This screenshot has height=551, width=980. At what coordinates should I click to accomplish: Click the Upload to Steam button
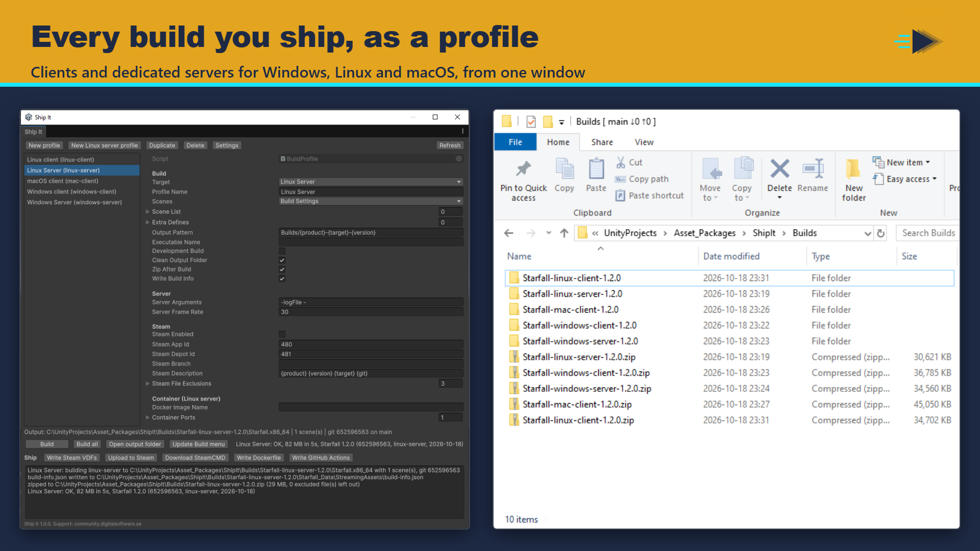(131, 458)
